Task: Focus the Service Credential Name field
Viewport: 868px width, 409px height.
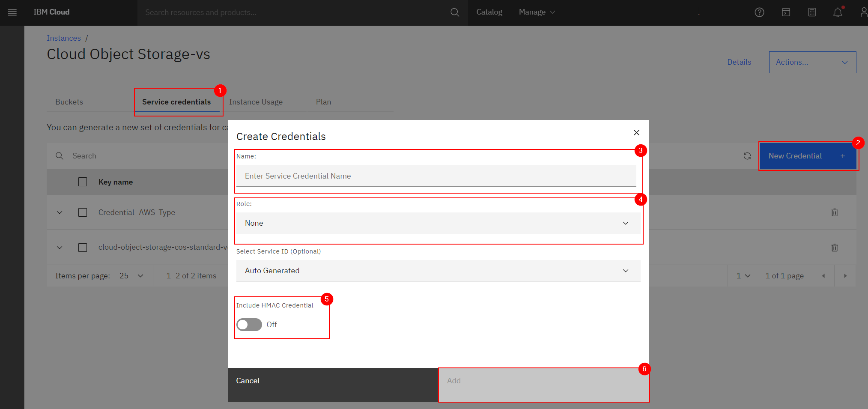Action: pyautogui.click(x=436, y=176)
